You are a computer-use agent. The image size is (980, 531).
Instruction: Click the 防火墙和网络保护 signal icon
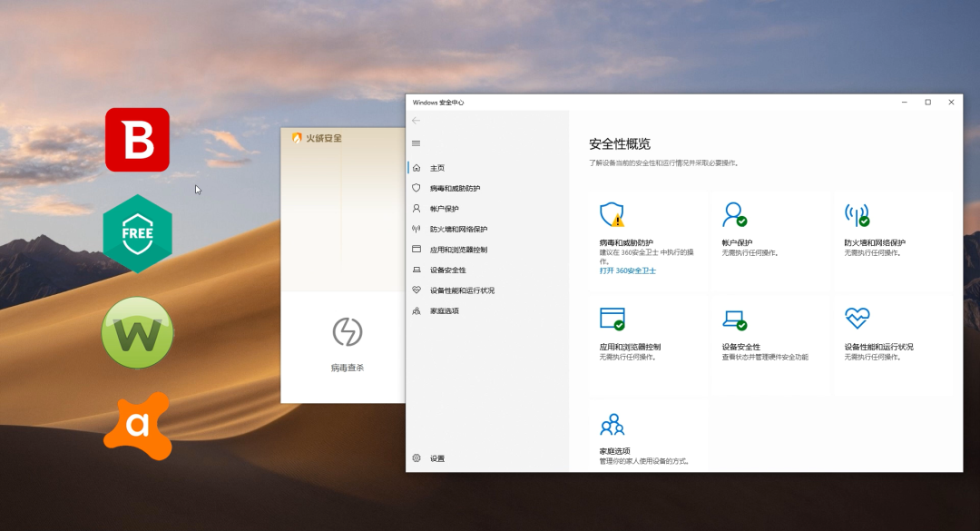[x=857, y=215]
